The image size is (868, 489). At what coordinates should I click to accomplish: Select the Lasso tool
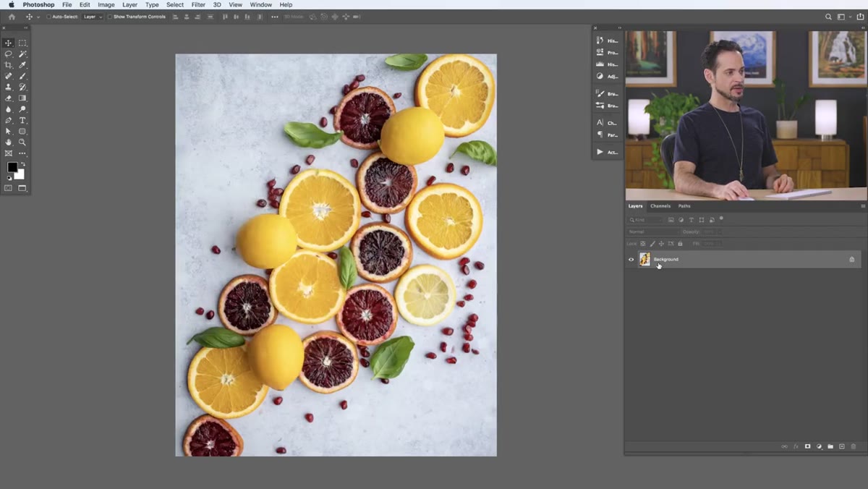9,54
